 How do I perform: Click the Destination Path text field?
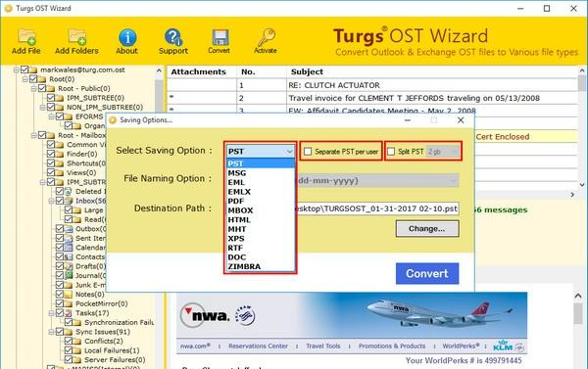(x=376, y=208)
